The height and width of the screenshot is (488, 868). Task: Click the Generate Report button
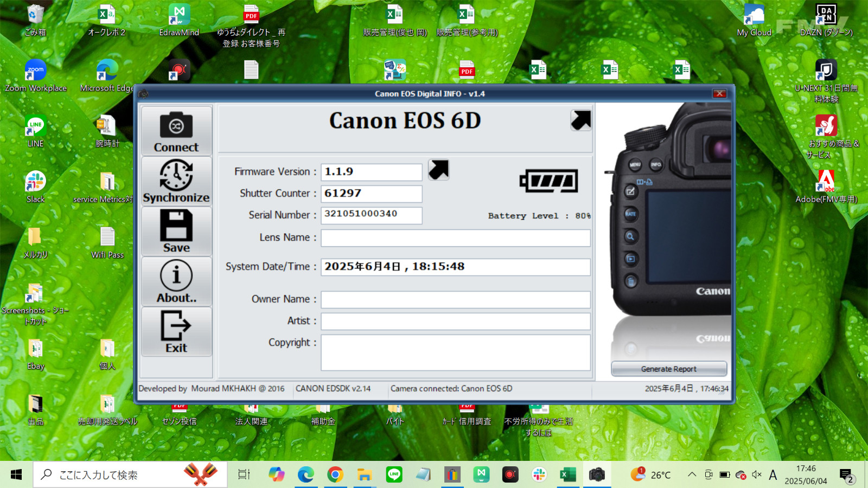tap(669, 369)
